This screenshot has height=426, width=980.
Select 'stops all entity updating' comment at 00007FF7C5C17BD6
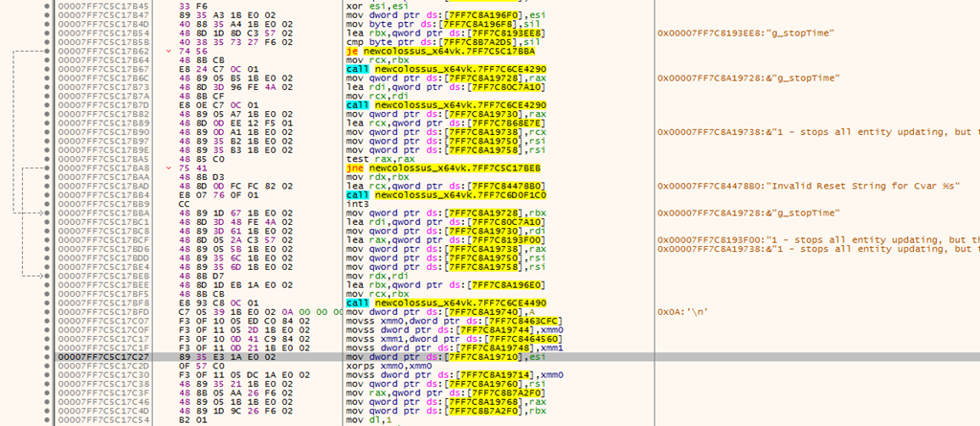pyautogui.click(x=819, y=250)
